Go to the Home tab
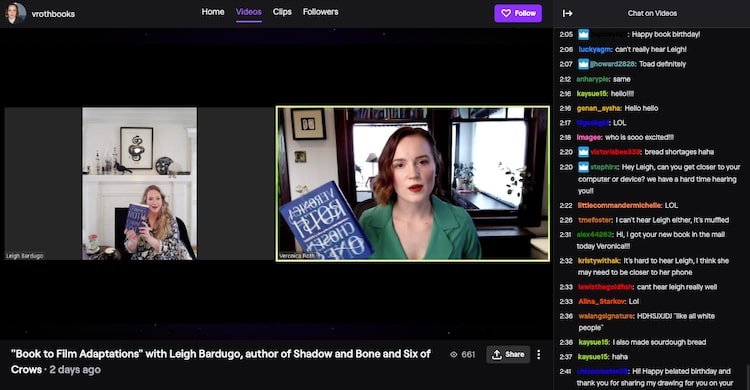The height and width of the screenshot is (390, 750). (x=213, y=12)
